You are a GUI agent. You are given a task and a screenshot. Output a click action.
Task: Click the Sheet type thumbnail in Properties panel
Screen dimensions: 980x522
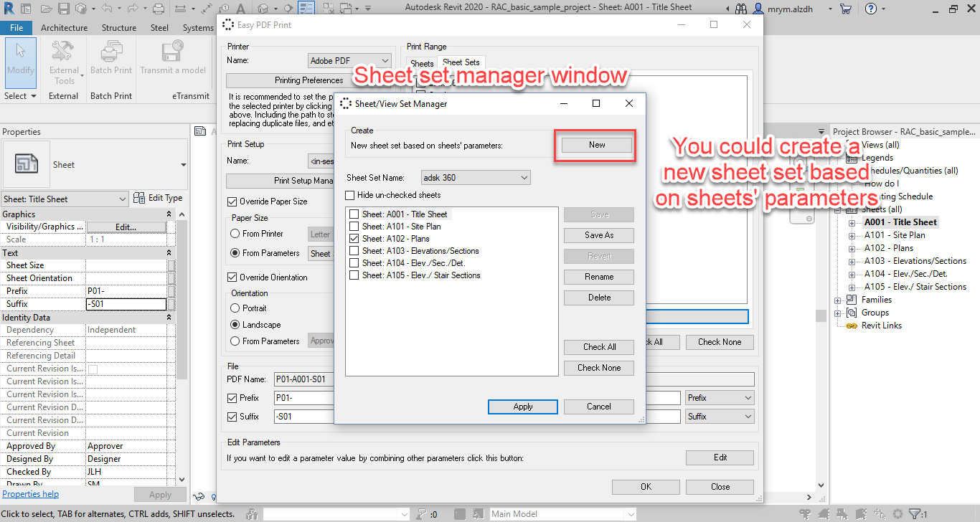(x=27, y=164)
